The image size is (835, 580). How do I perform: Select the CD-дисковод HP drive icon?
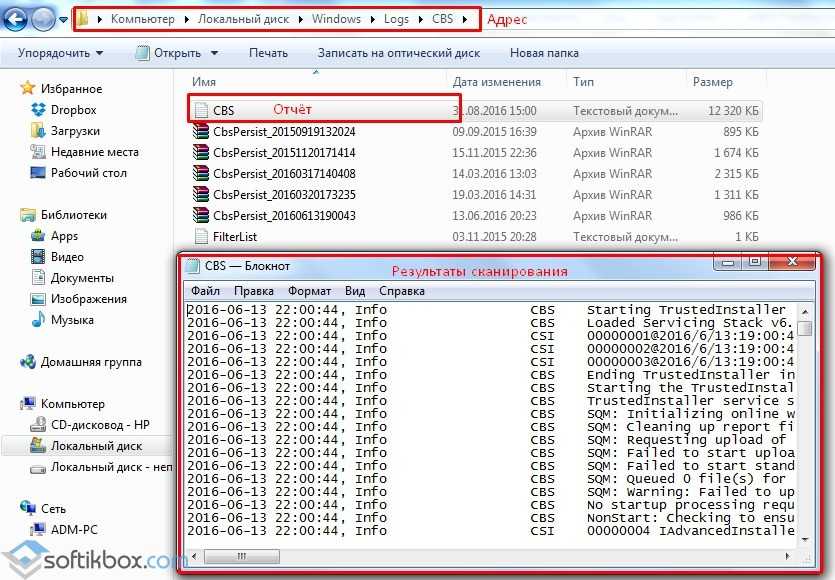click(38, 425)
